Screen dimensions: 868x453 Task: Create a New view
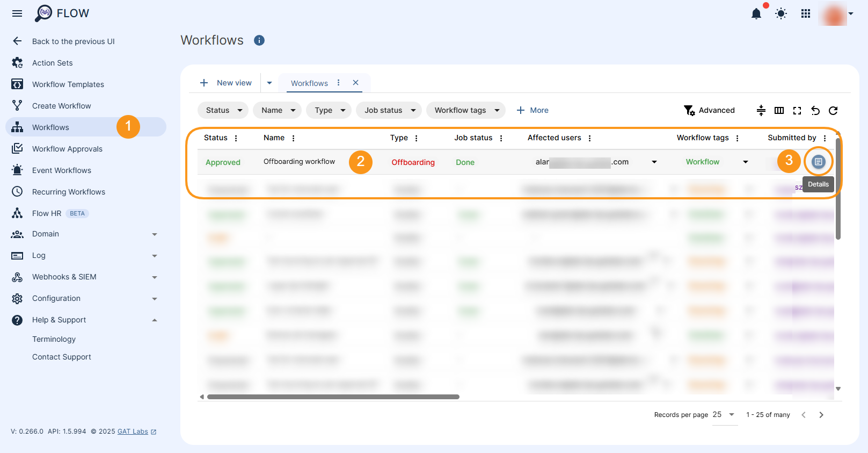[x=225, y=83]
